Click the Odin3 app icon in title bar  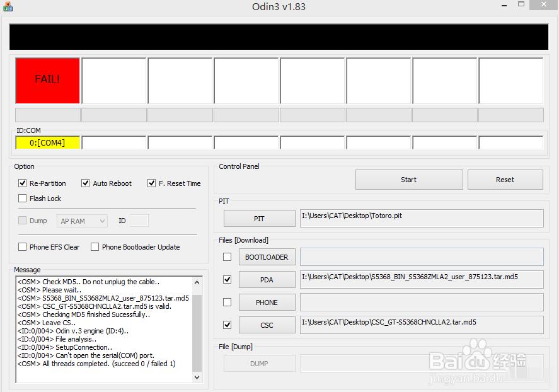coord(8,6)
